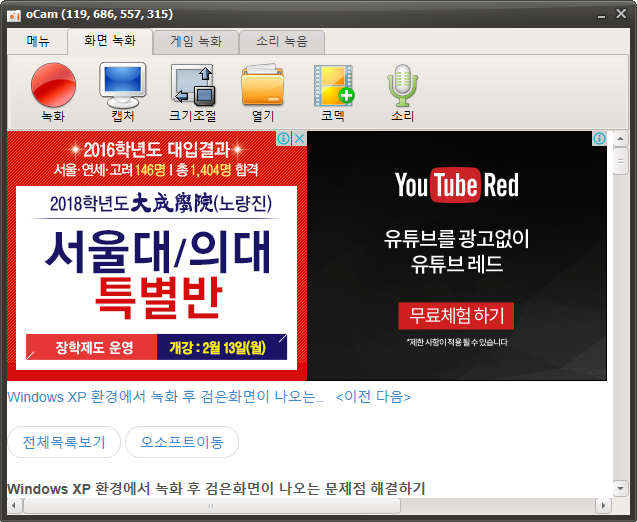Click the horizontal scrollbar right arrow
Screen dimensions: 637x522
(603, 506)
